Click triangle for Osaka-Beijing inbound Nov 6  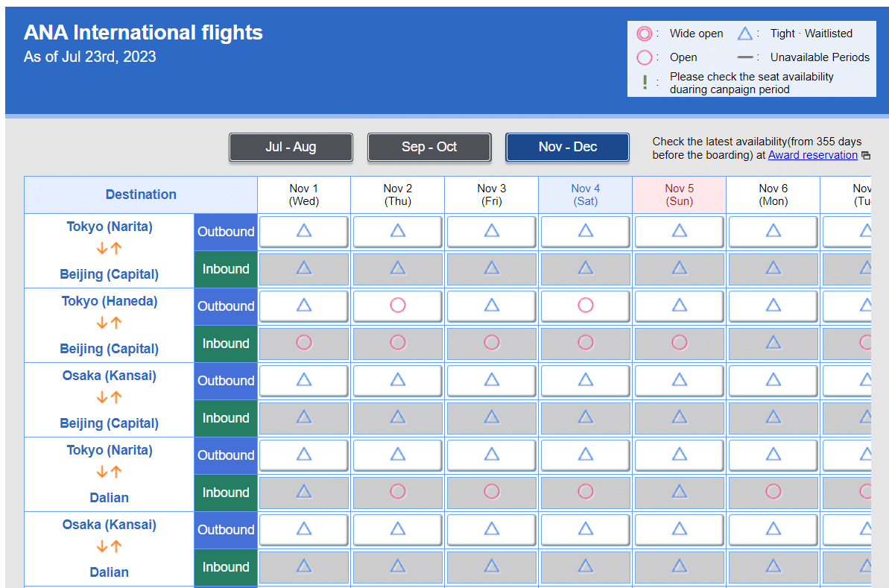point(773,417)
